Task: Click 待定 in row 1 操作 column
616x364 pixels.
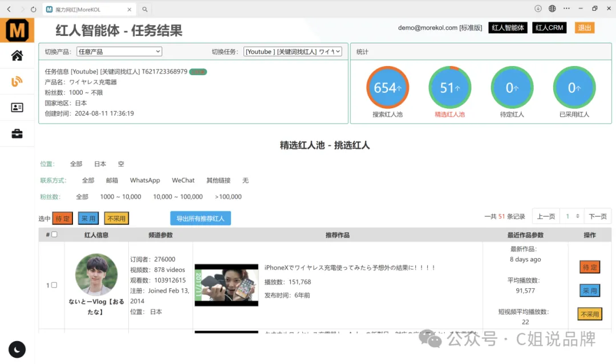Action: tap(590, 267)
